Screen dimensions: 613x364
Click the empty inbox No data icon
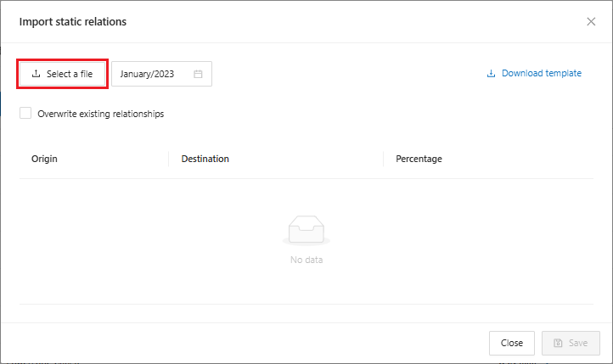(x=306, y=232)
